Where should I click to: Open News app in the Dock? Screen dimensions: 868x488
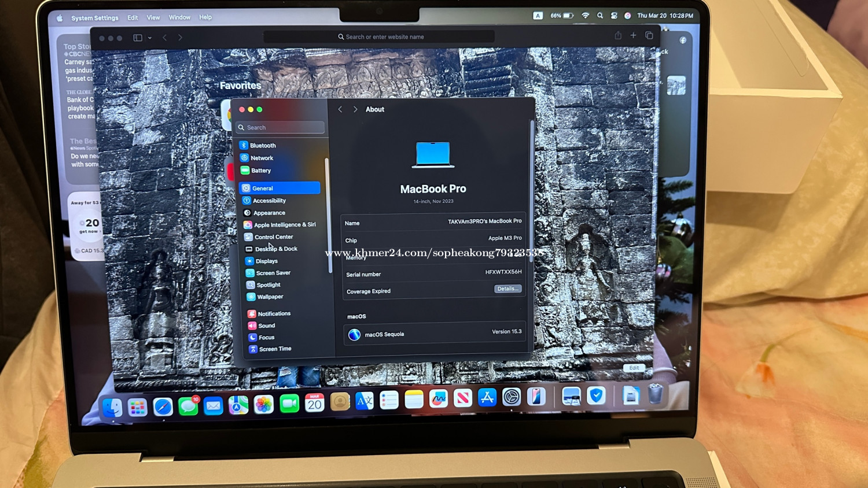[x=463, y=398]
